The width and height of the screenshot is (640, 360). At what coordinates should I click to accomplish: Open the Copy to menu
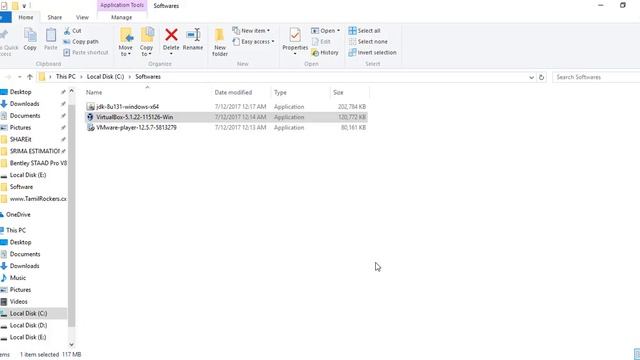point(147,42)
